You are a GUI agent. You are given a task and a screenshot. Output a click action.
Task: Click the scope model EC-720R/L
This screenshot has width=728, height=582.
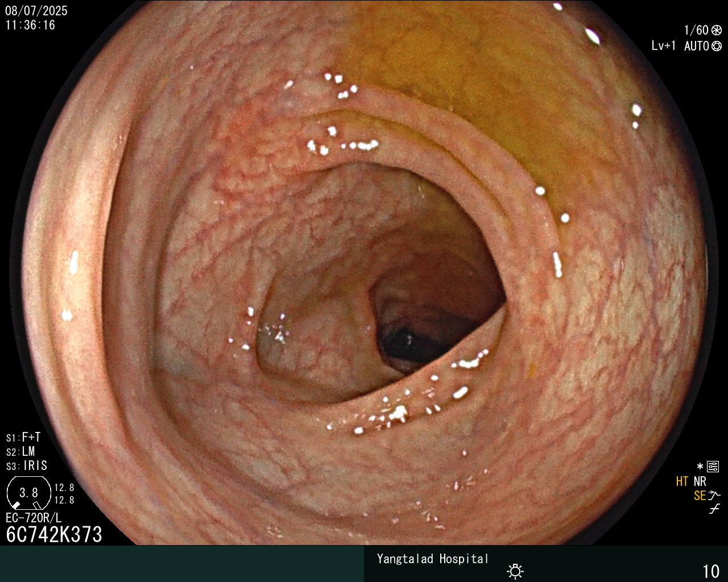34,518
